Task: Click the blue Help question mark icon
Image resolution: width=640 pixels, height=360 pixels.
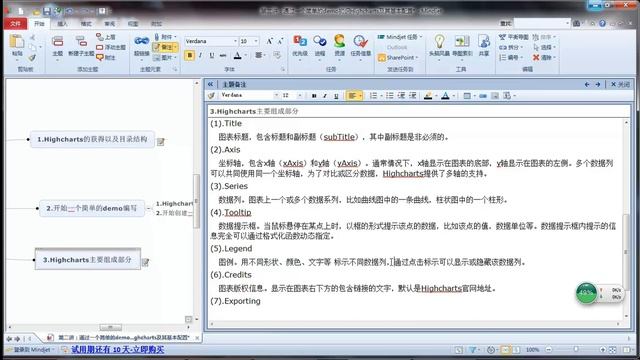Action: [x=602, y=23]
